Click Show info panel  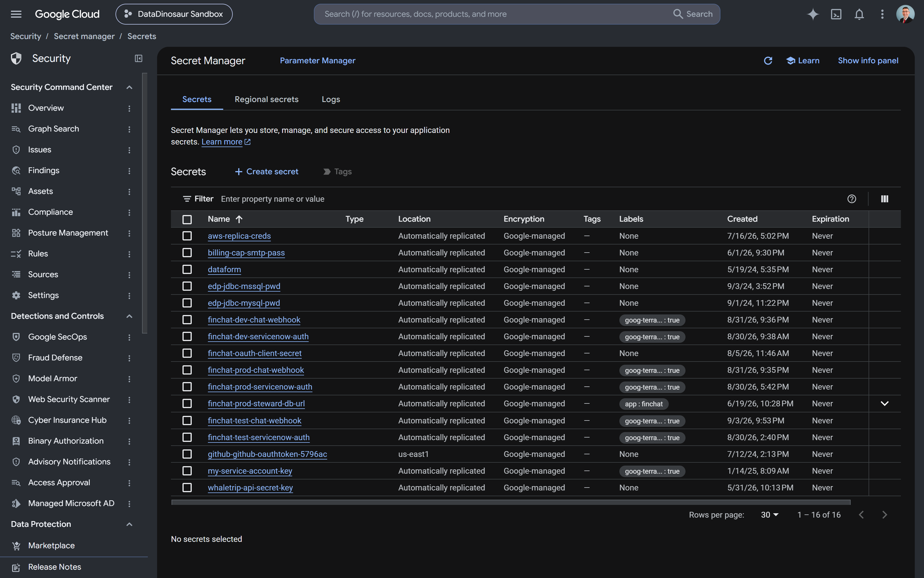868,60
